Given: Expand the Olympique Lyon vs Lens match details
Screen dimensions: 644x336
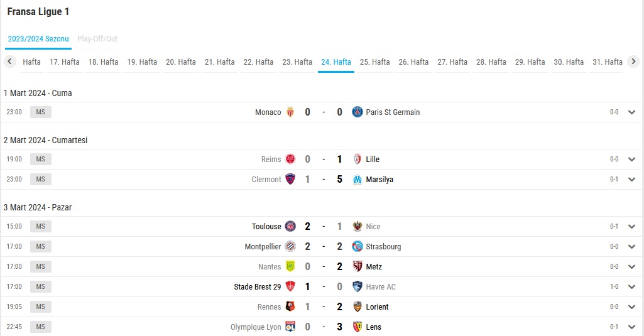Looking at the screenshot, I should pyautogui.click(x=631, y=327).
